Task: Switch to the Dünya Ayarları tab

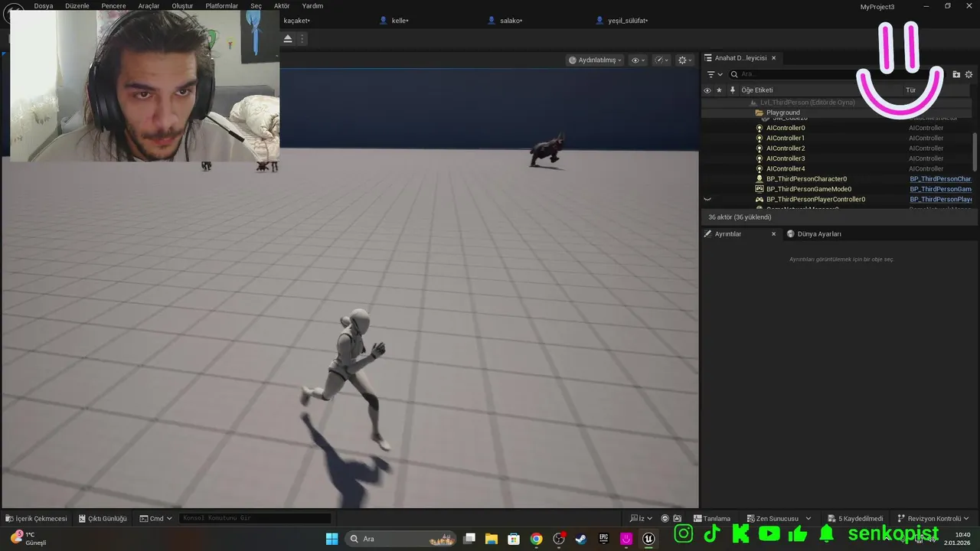Action: (x=819, y=234)
